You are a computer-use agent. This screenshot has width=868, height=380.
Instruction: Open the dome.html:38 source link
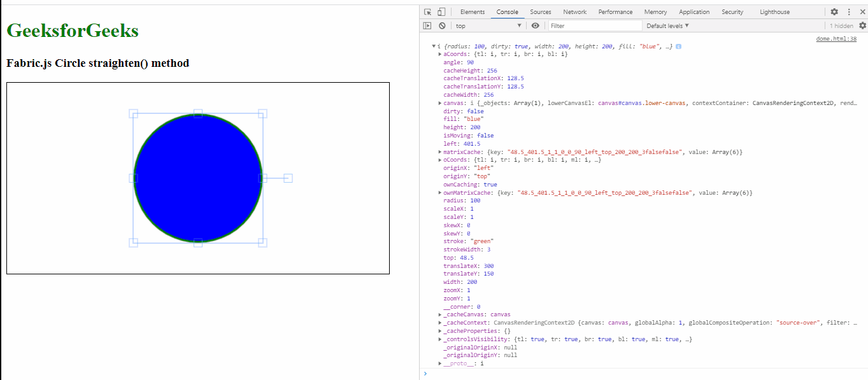coord(836,39)
